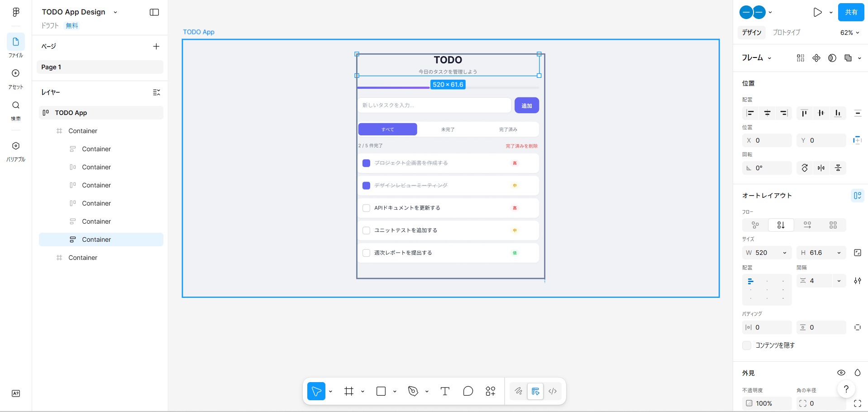Select the Rectangle shape tool
This screenshot has height=412, width=868.
point(381,391)
